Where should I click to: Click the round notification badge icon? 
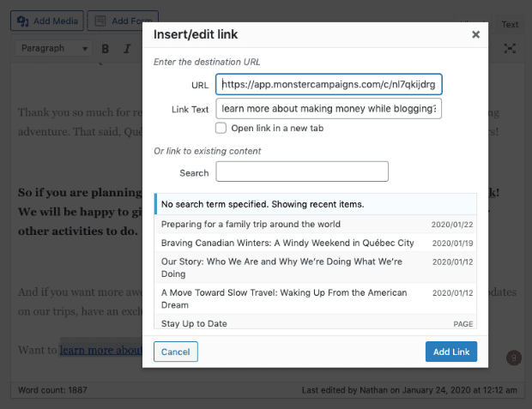tap(514, 358)
